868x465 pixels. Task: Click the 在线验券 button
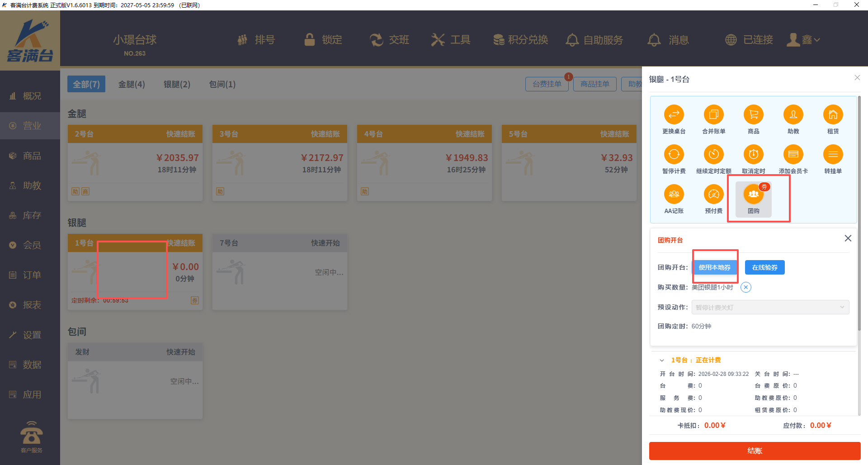coord(764,267)
